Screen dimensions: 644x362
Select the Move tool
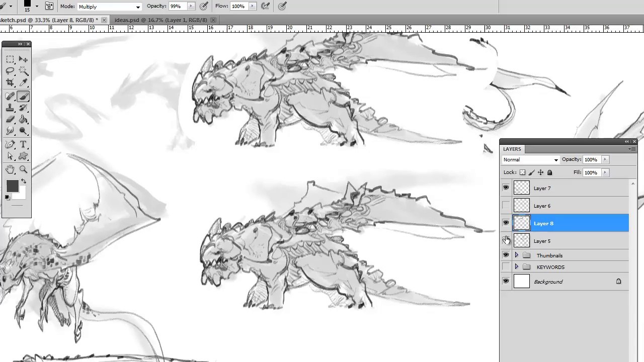(23, 59)
